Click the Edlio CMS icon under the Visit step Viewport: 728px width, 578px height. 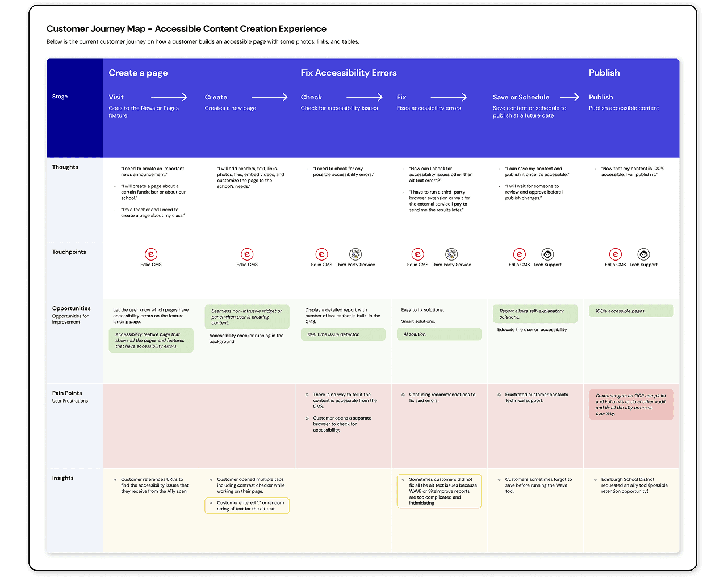click(x=150, y=256)
